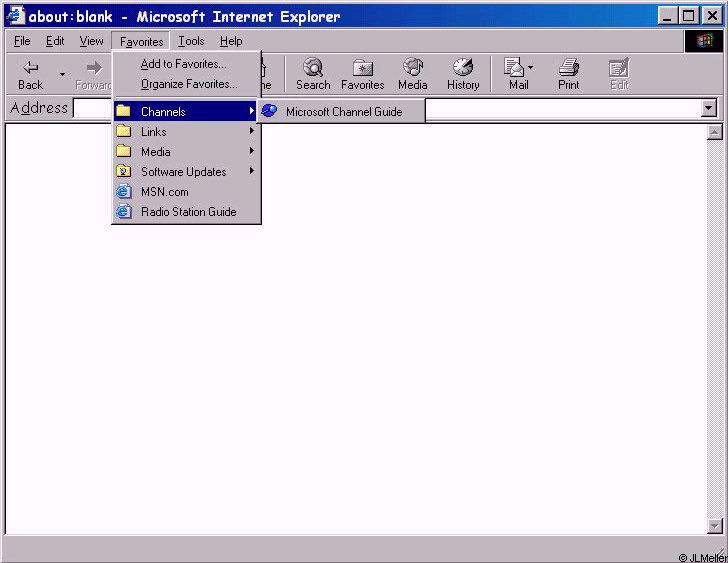728x563 pixels.
Task: Choose Organize Favorites...
Action: coord(186,84)
